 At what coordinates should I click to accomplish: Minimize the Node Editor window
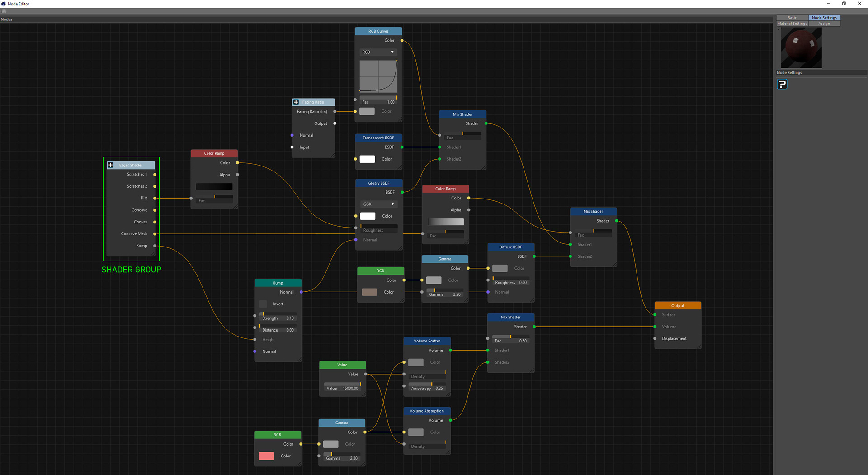coord(828,4)
